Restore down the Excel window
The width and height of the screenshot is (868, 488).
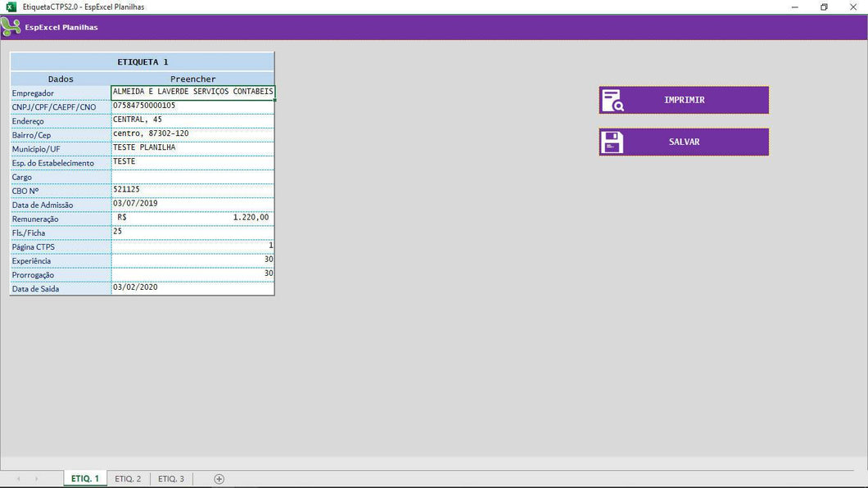pos(824,7)
